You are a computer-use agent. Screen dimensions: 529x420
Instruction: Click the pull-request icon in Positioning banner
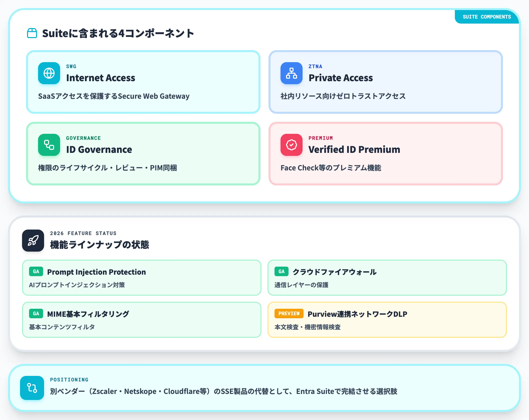coord(32,388)
